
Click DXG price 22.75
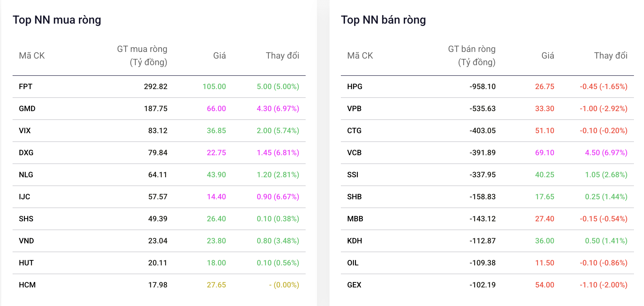216,153
